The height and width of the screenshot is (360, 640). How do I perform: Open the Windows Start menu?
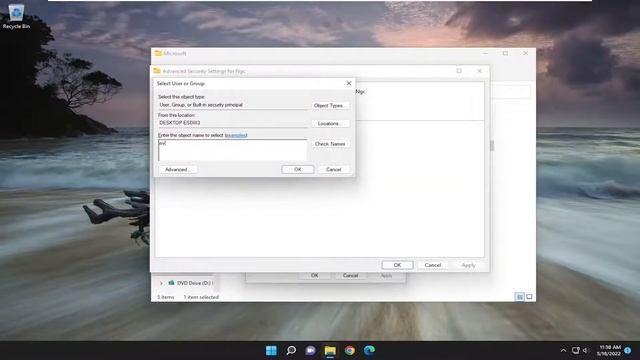(271, 350)
